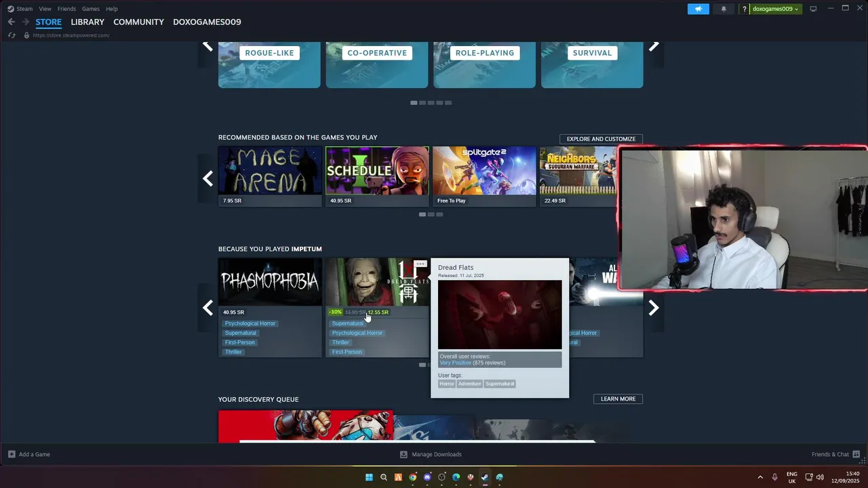Click Phasmophobia's Psychological Horror tag
The image size is (868, 488).
click(x=250, y=323)
